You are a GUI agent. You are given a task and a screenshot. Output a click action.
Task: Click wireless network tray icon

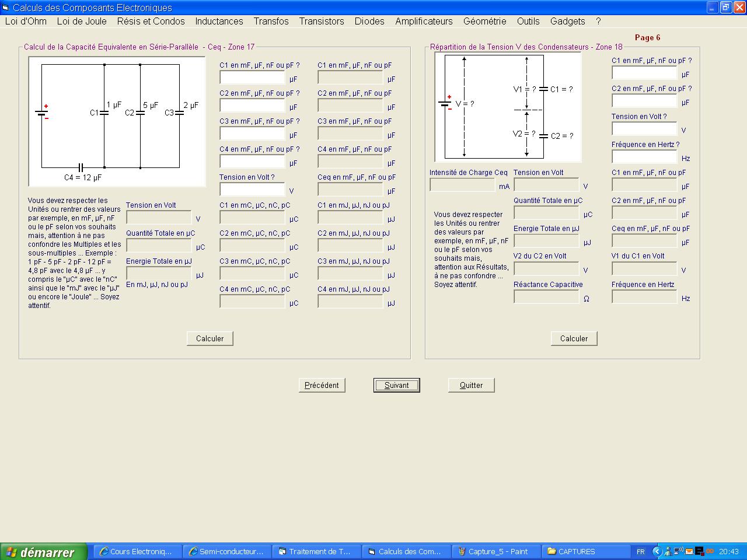point(678,551)
